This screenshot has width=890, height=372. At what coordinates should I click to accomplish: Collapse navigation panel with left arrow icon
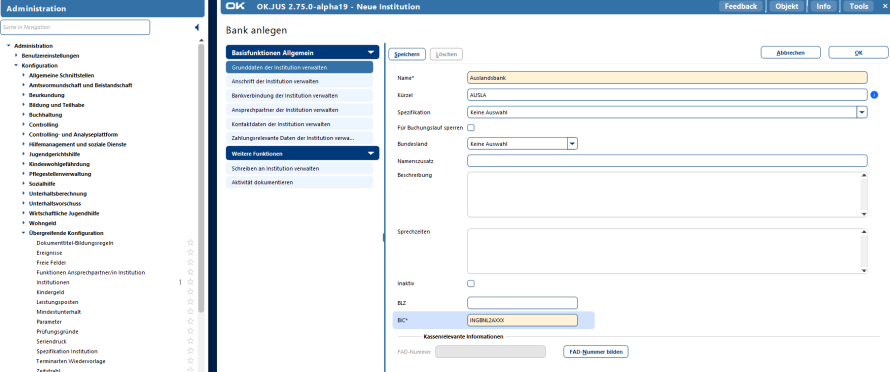196,27
